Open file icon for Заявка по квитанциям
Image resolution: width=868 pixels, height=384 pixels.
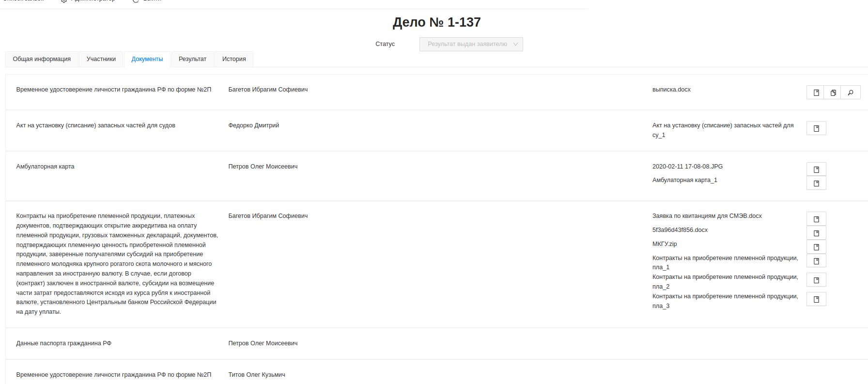pyautogui.click(x=816, y=219)
